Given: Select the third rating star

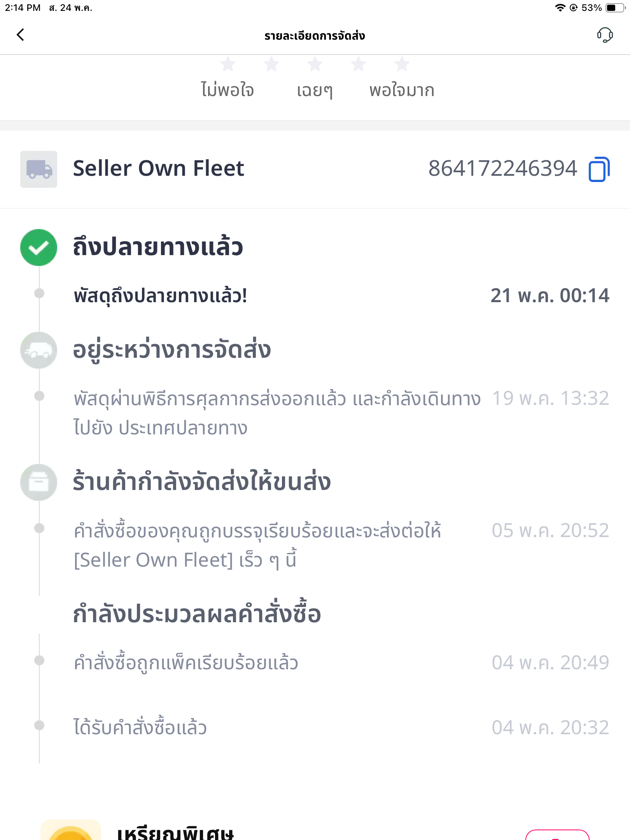Looking at the screenshot, I should (315, 64).
